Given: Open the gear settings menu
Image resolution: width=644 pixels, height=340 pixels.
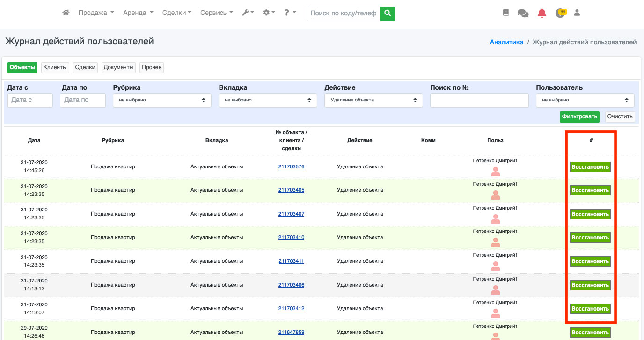Looking at the screenshot, I should point(269,13).
